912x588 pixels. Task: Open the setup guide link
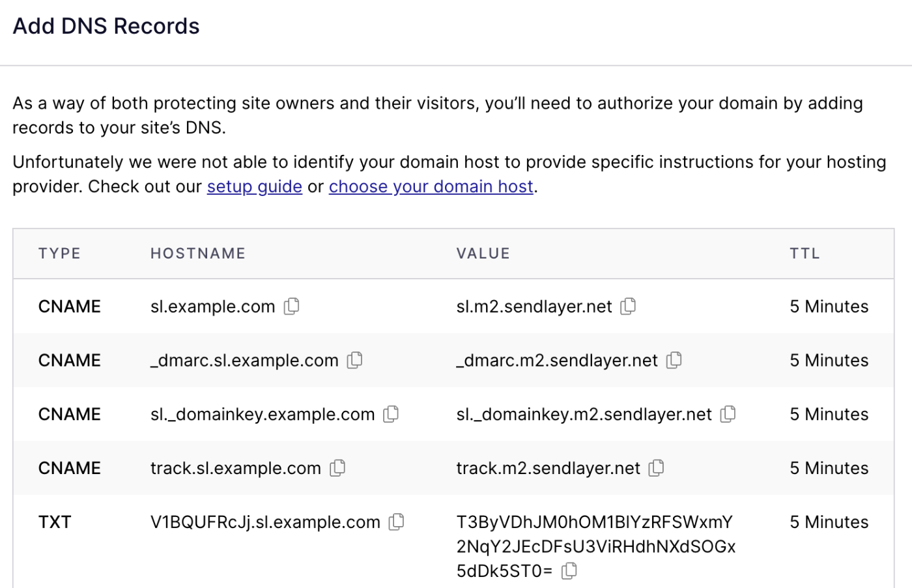[x=254, y=186]
